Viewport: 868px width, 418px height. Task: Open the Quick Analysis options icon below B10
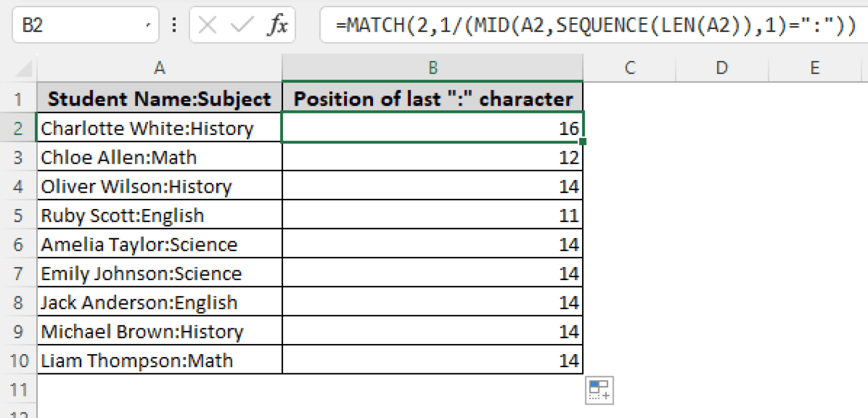tap(599, 390)
